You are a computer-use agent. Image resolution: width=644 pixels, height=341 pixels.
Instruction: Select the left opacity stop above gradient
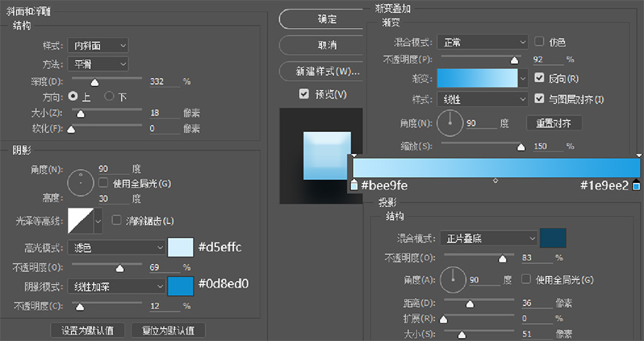354,156
